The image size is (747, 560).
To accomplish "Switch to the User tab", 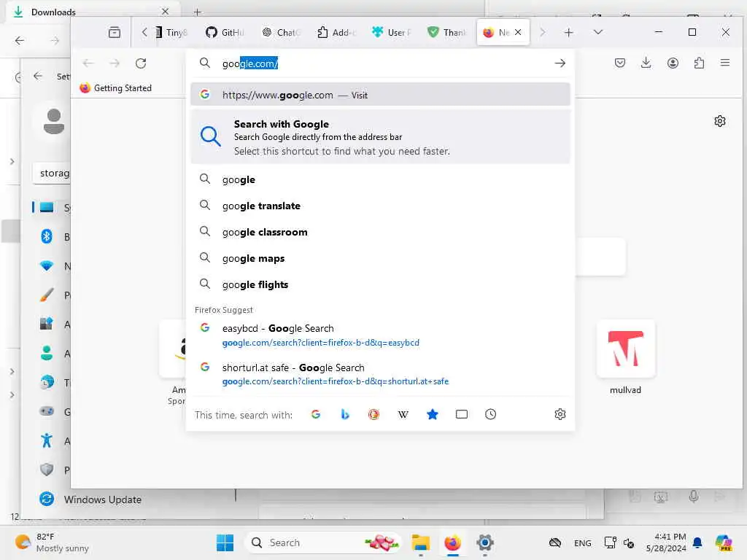I will [x=392, y=32].
